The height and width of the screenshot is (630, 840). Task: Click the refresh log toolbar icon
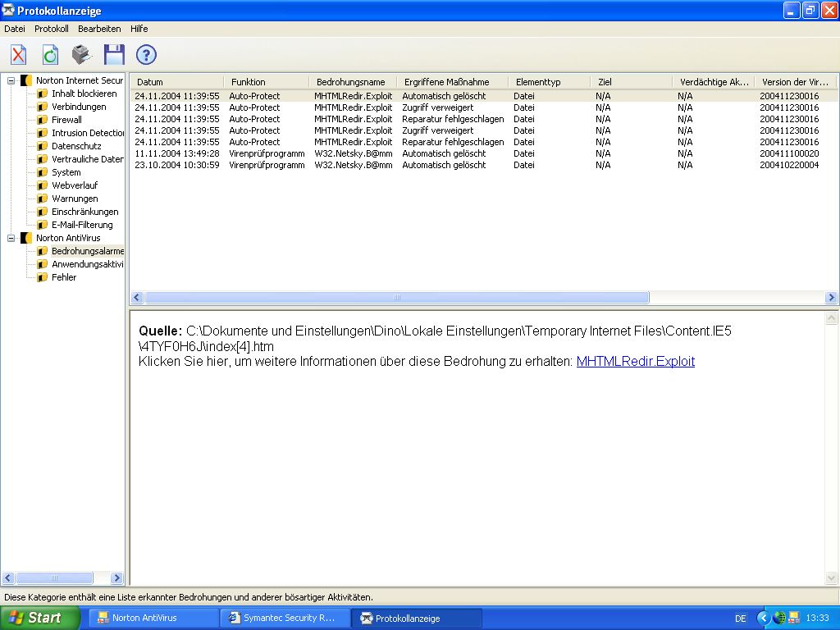tap(50, 55)
